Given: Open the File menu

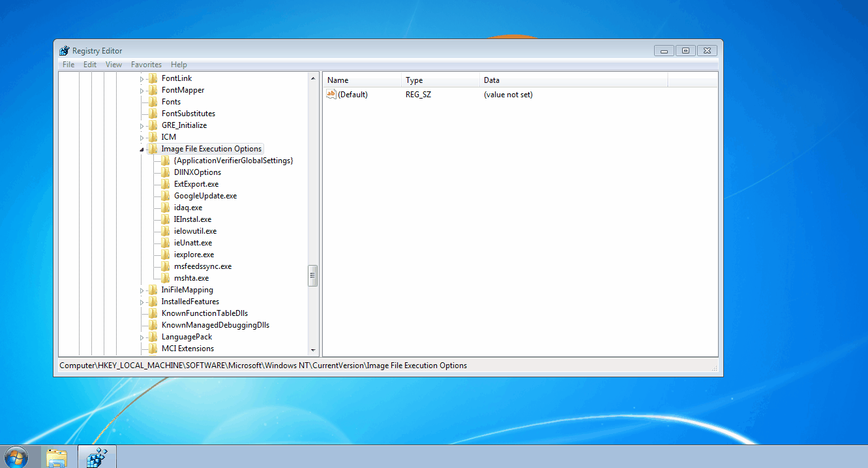Looking at the screenshot, I should pos(68,65).
